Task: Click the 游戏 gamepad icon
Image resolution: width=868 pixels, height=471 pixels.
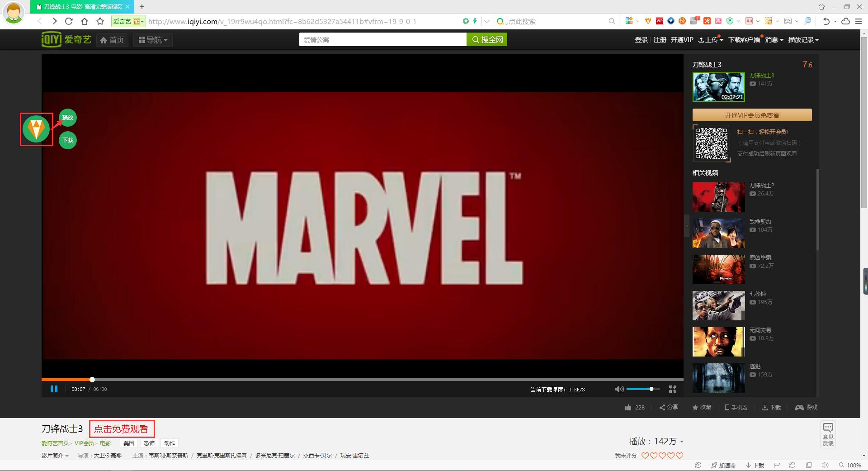Action: (x=799, y=408)
